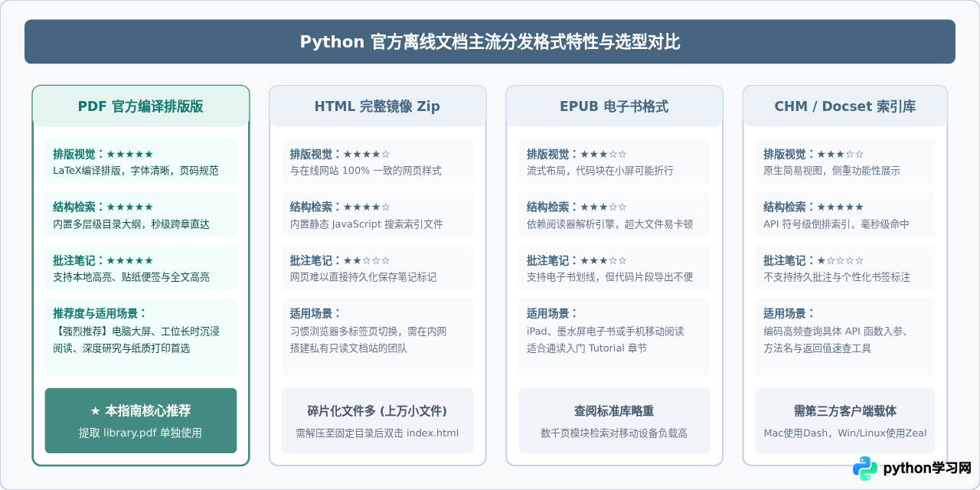The image size is (980, 490).
Task: Click "Mac使用Dash，Win/Linux使用Zeal"
Action: coord(845,433)
